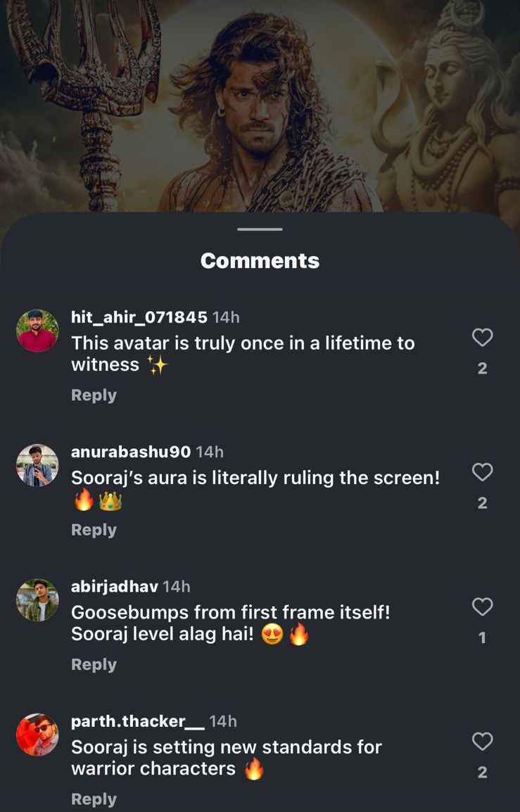520x812 pixels.
Task: Reply to hit_ahir_071845's comment
Action: 94,395
